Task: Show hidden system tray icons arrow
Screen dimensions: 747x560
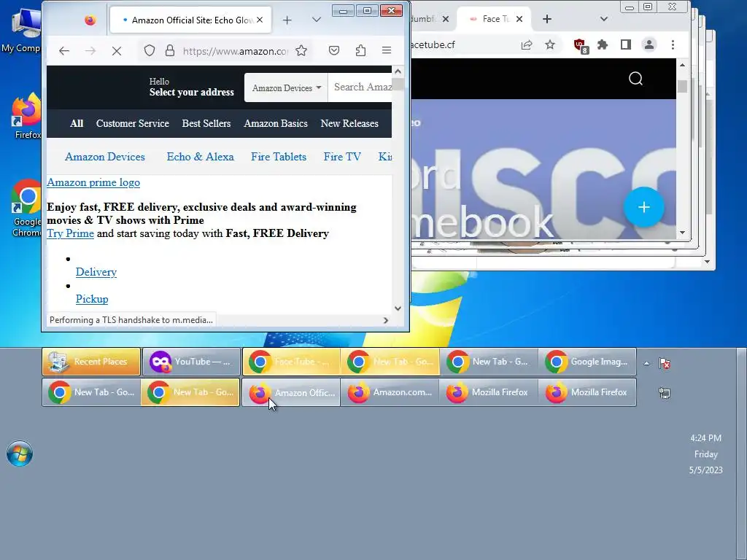Action: click(x=646, y=363)
